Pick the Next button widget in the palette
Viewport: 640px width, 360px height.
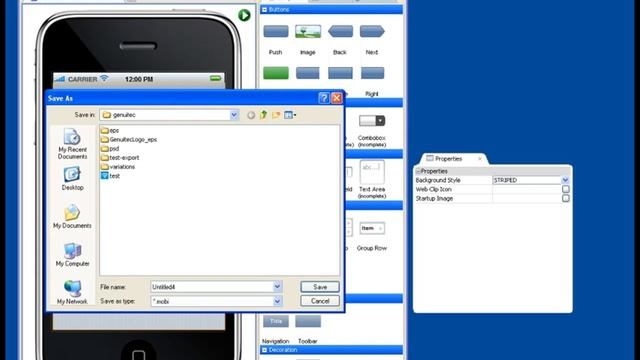pyautogui.click(x=372, y=32)
